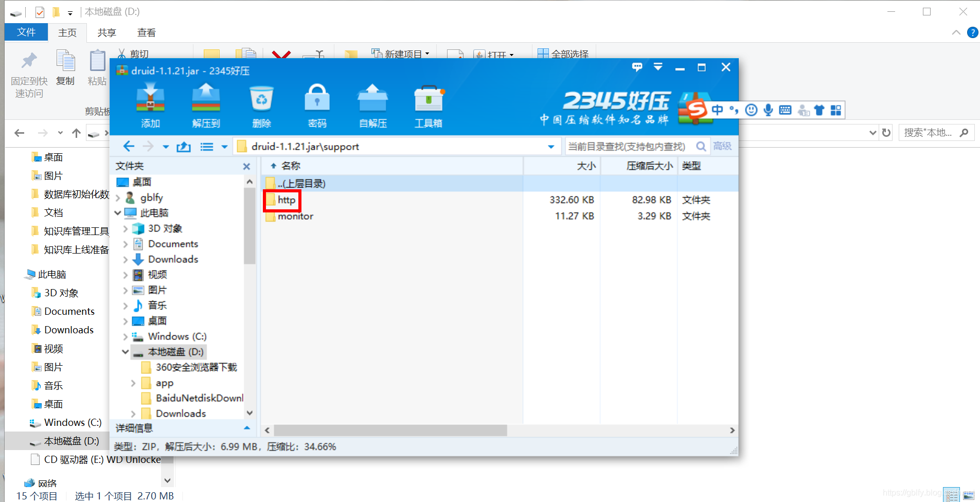The width and height of the screenshot is (980, 502).
Task: Toggle Chinese/English with the 中 icon
Action: point(718,110)
